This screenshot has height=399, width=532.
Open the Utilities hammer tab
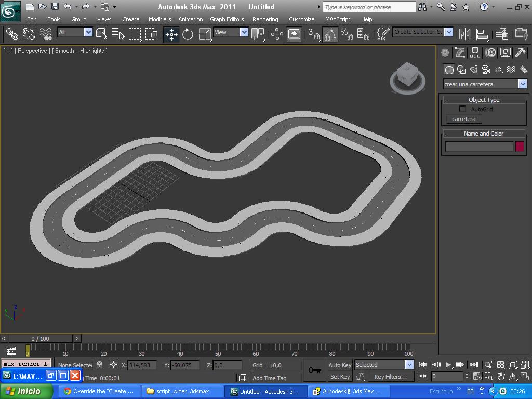coord(520,52)
